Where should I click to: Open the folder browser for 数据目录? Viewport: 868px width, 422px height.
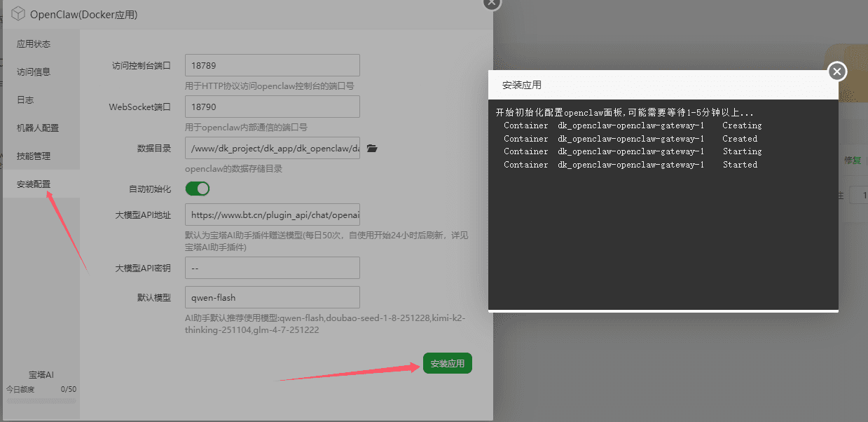pos(373,148)
